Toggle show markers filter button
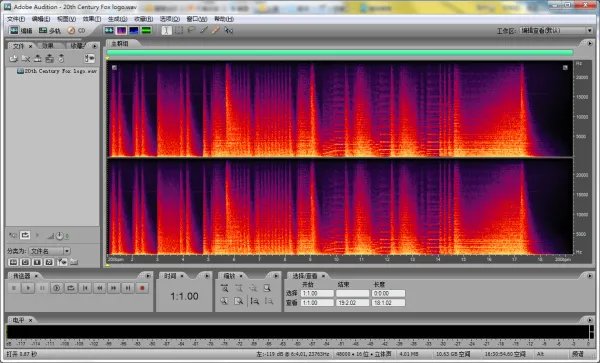 click(62, 262)
